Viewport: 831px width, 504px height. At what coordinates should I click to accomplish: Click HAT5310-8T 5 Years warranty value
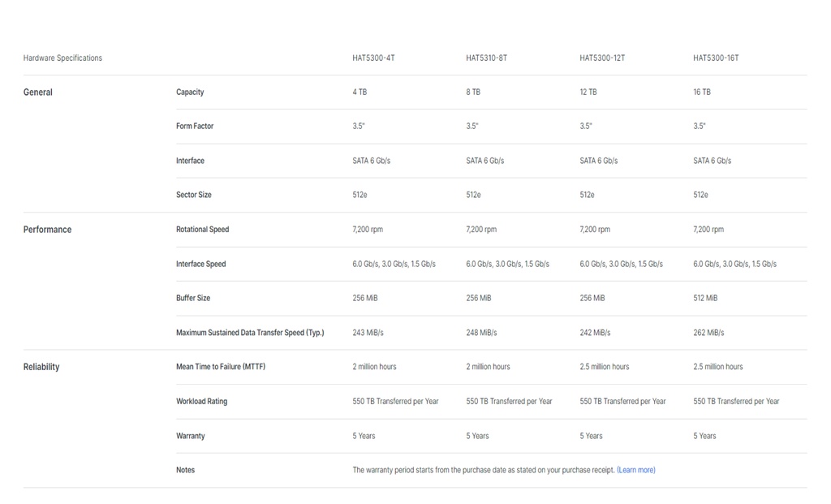coord(477,436)
